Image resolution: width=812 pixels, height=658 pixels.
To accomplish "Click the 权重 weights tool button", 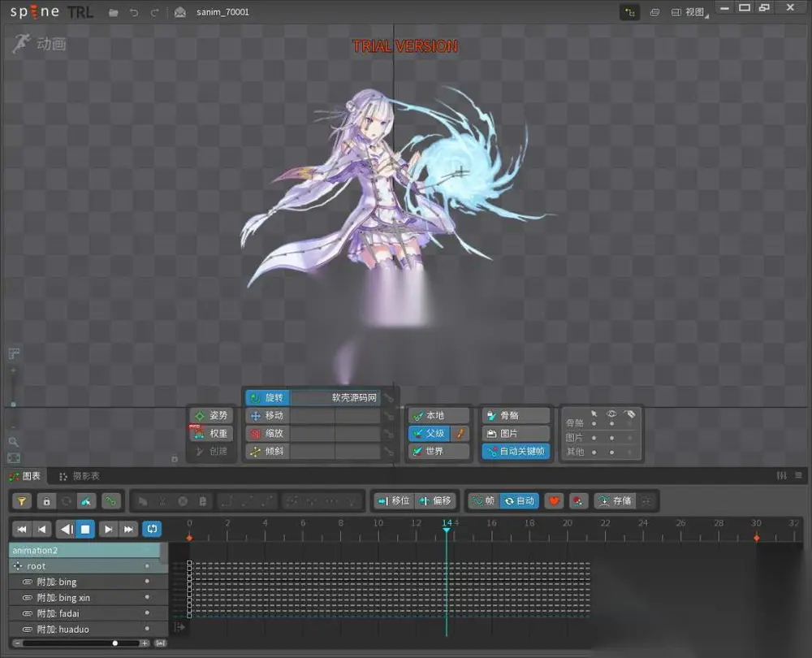I will pos(211,433).
